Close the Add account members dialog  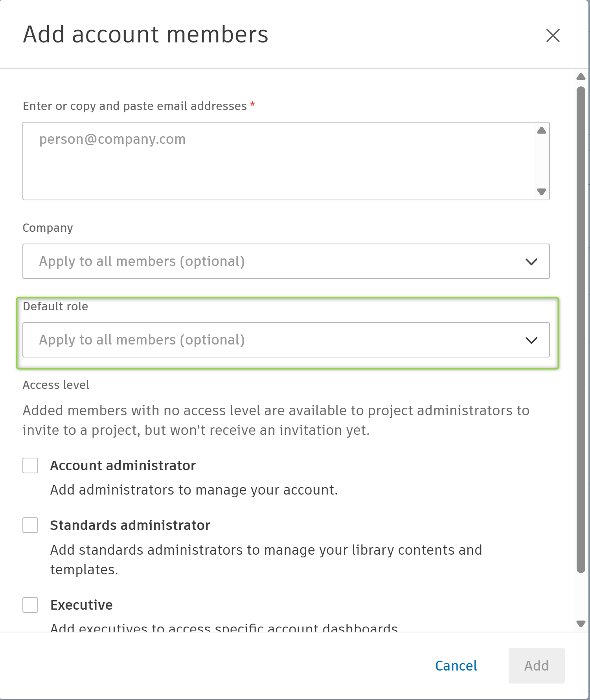[553, 35]
